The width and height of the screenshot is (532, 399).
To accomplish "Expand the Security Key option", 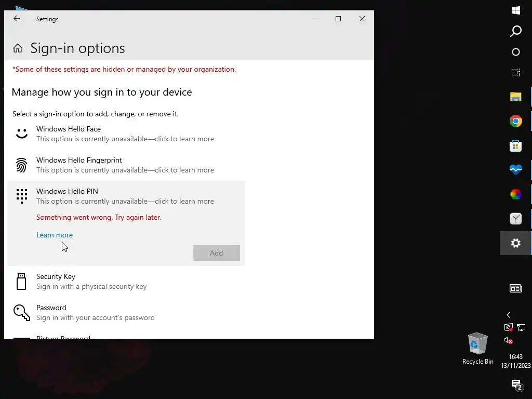I will (x=126, y=282).
